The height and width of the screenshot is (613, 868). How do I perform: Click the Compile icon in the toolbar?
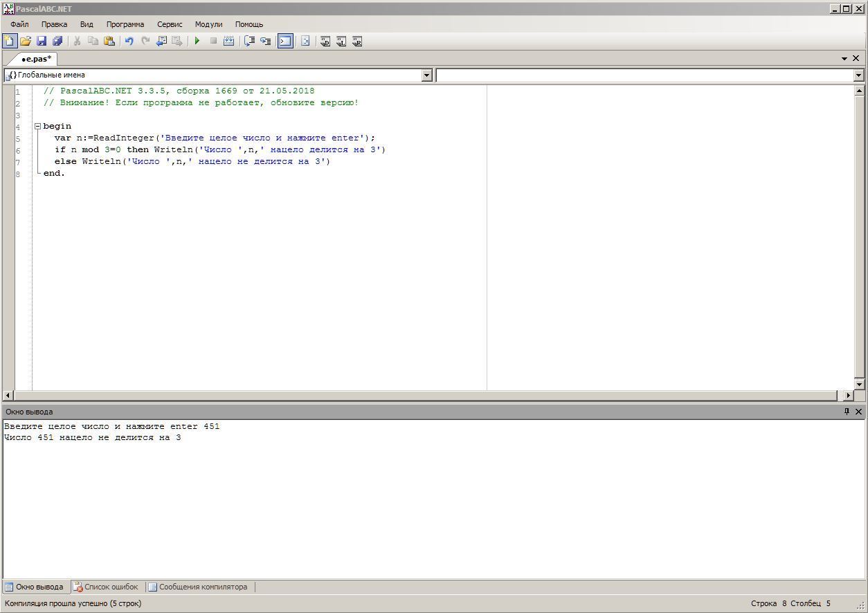click(228, 42)
